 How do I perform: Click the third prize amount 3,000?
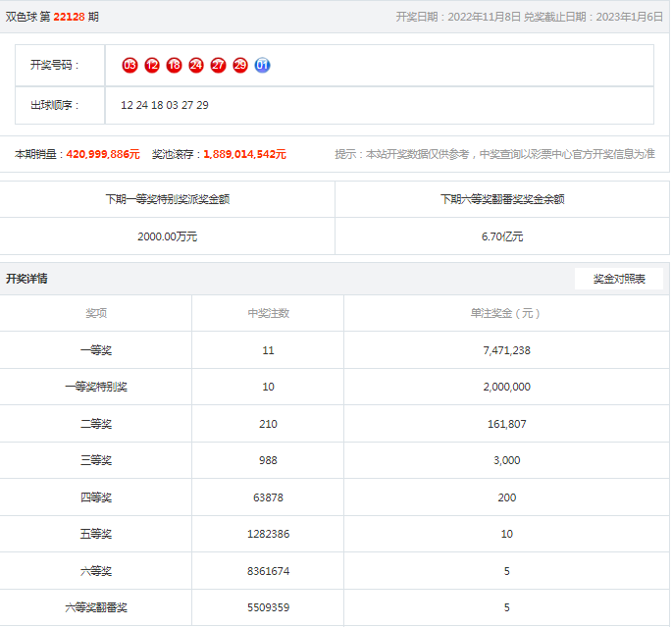[x=506, y=461]
